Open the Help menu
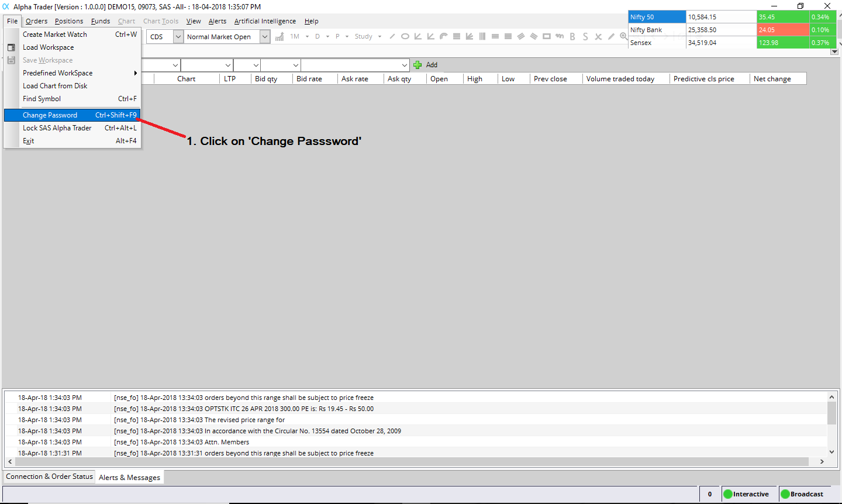Screen dimensions: 842x504 click(311, 21)
